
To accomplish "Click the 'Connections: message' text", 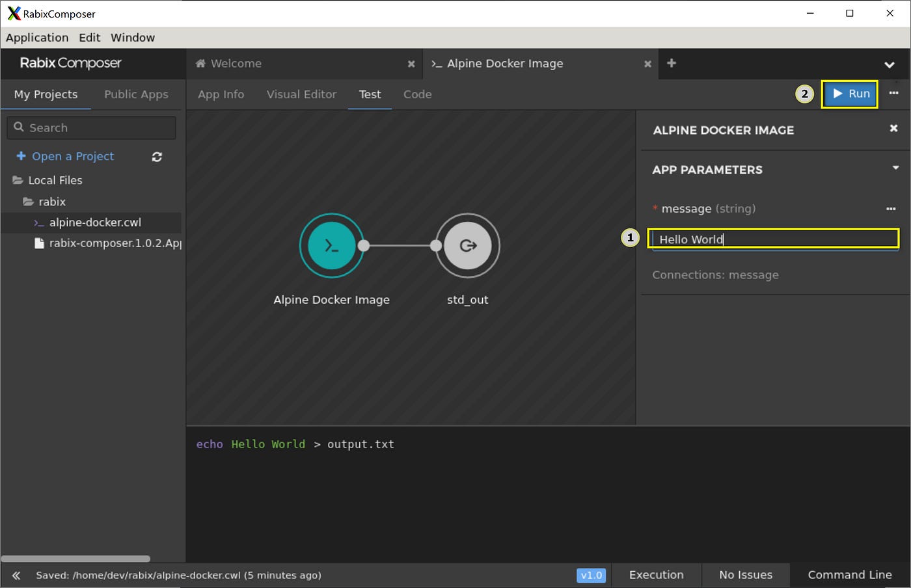I will tap(715, 274).
